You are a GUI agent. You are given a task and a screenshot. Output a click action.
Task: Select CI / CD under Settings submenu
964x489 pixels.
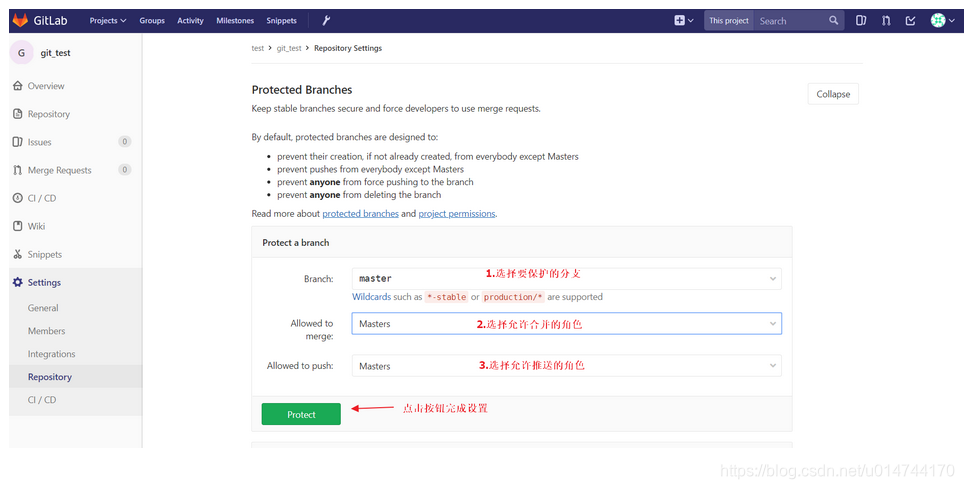tap(42, 400)
